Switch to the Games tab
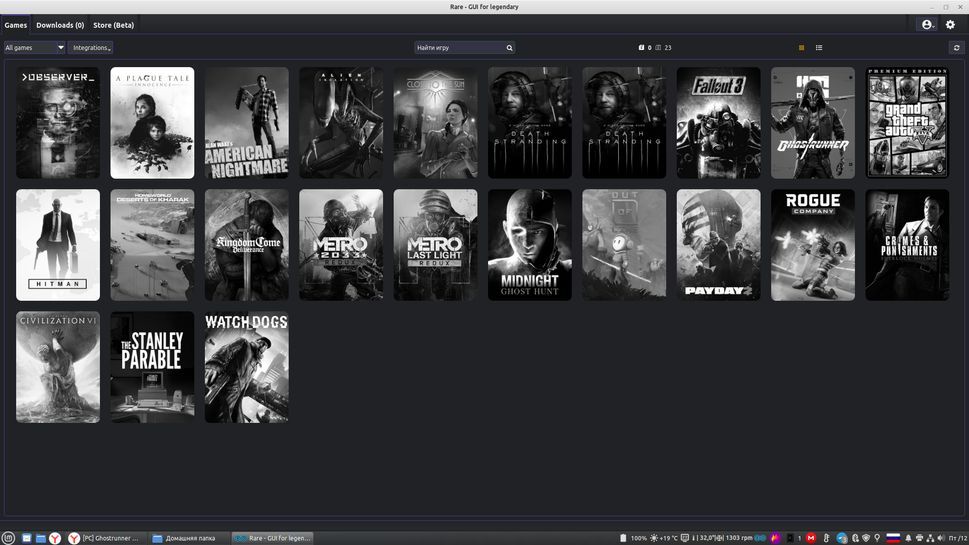969x545 pixels. coord(15,25)
